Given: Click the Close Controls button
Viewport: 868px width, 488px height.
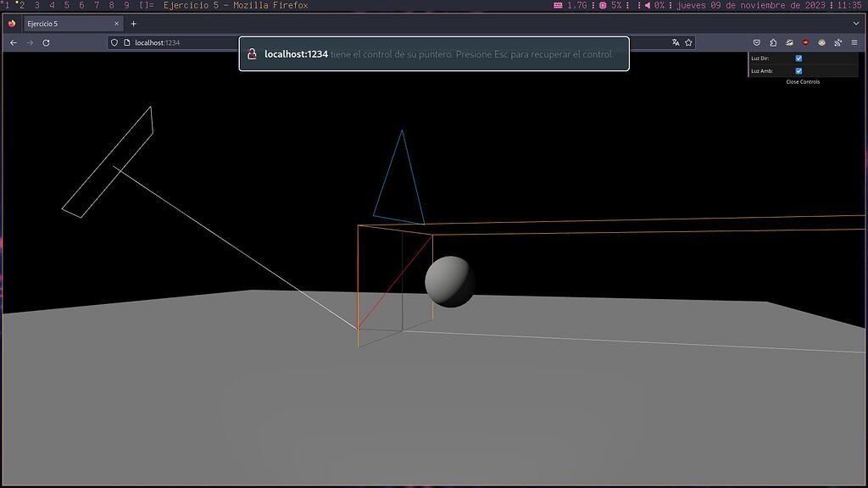Looking at the screenshot, I should coord(801,81).
